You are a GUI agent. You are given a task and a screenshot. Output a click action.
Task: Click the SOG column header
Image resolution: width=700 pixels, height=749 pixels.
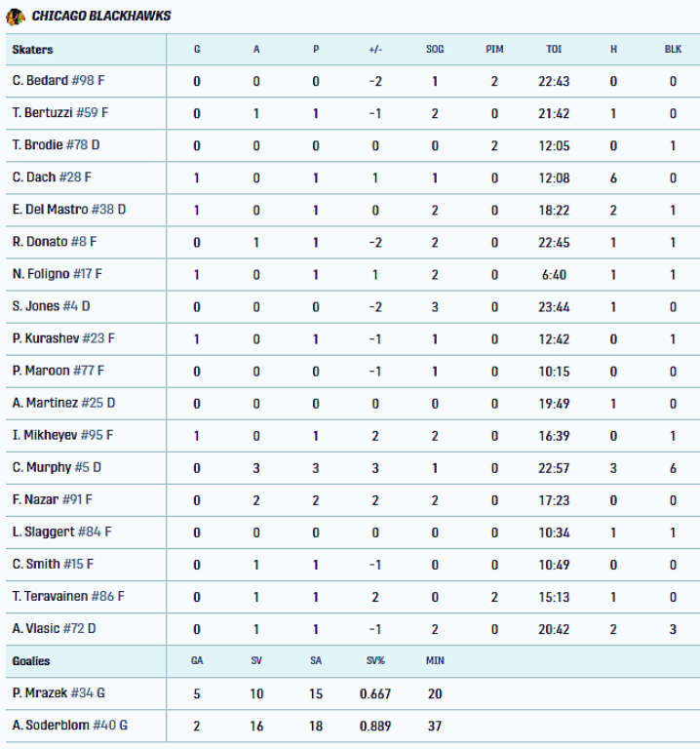(x=435, y=49)
